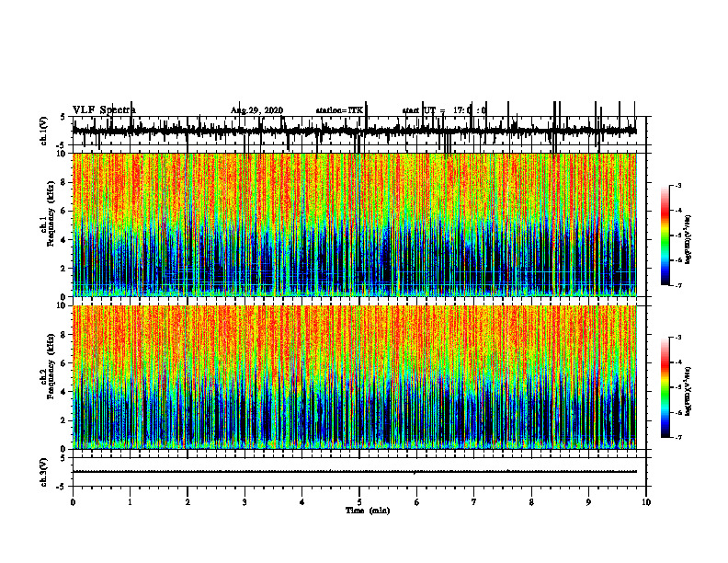This screenshot has height=563, width=728.
Task: Click the "7" tick on the time axis
Action: click(x=474, y=502)
